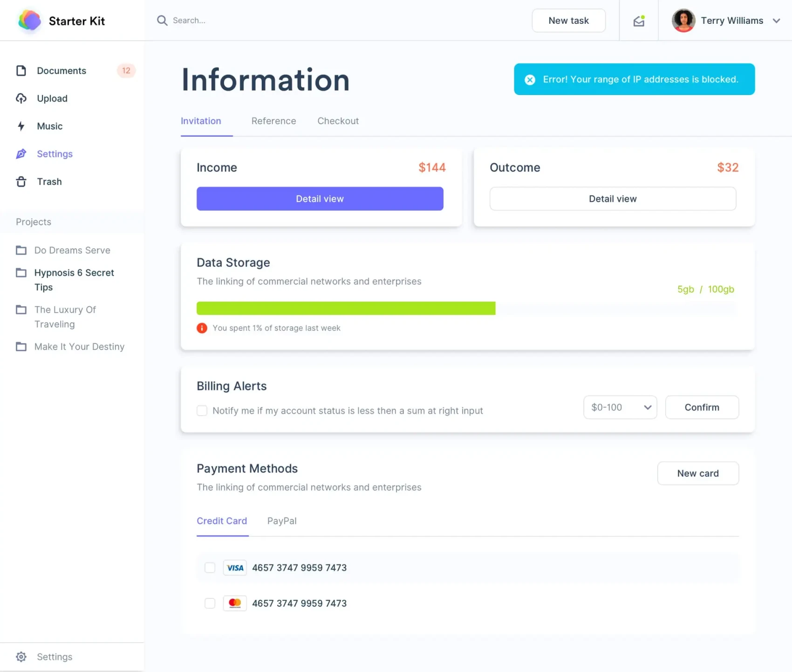Click the New card button
792x672 pixels.
(697, 473)
